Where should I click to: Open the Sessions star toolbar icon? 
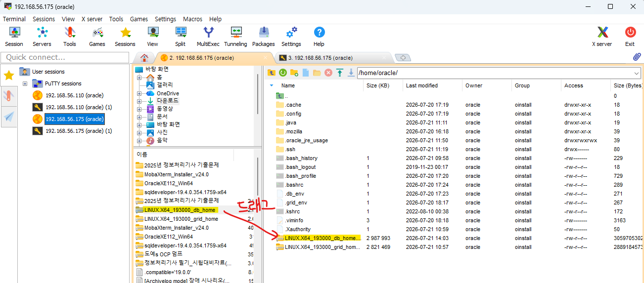(125, 37)
